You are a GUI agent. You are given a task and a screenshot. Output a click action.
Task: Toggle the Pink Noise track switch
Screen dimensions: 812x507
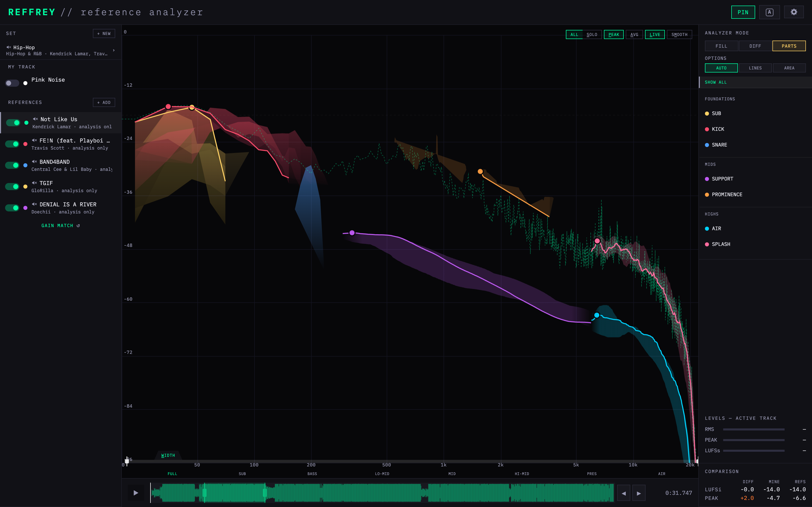12,83
